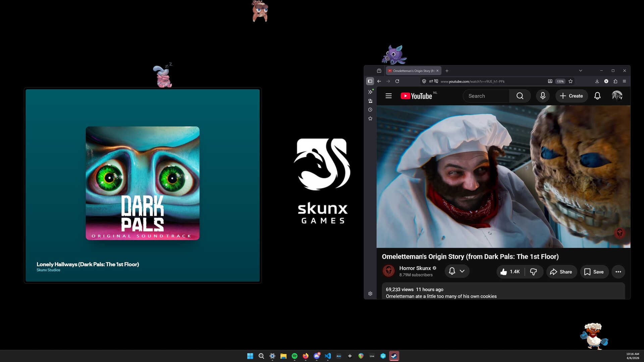
Task: Open Windows taskbar search
Action: coord(261,356)
